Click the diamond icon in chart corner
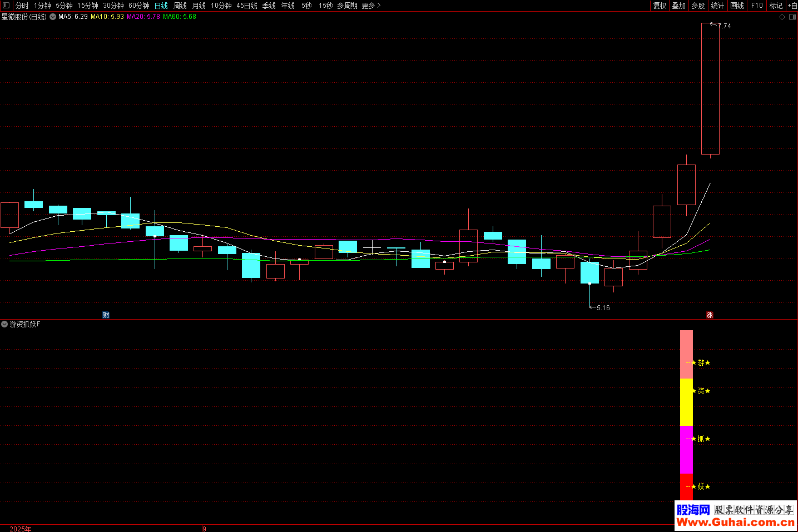The height and width of the screenshot is (532, 798). pyautogui.click(x=782, y=17)
